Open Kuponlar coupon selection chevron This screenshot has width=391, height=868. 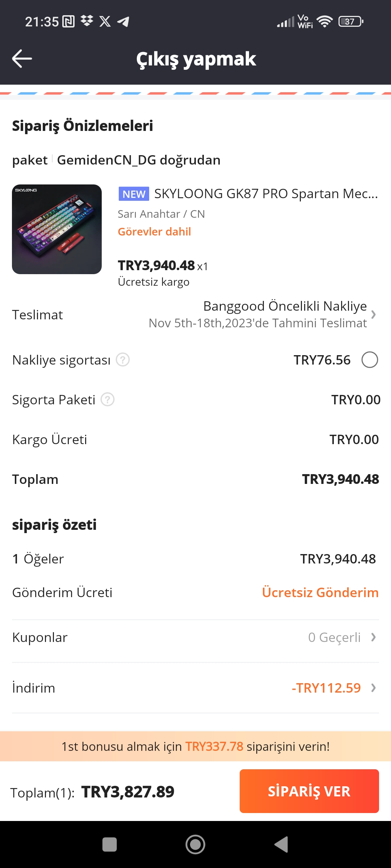tap(373, 637)
